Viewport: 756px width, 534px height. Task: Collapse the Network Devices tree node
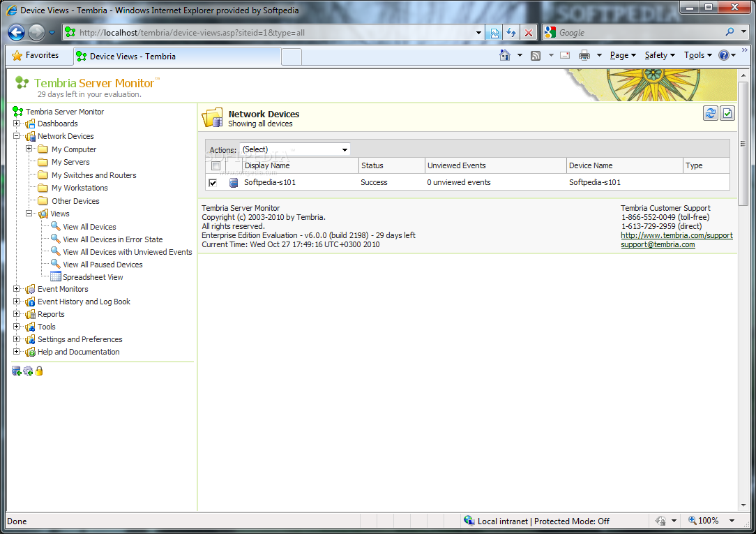(17, 136)
